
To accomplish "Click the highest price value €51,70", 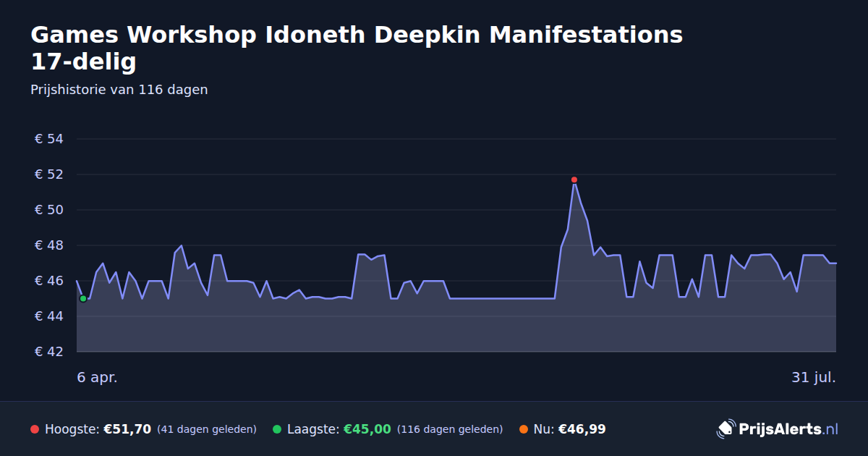I will 127,429.
